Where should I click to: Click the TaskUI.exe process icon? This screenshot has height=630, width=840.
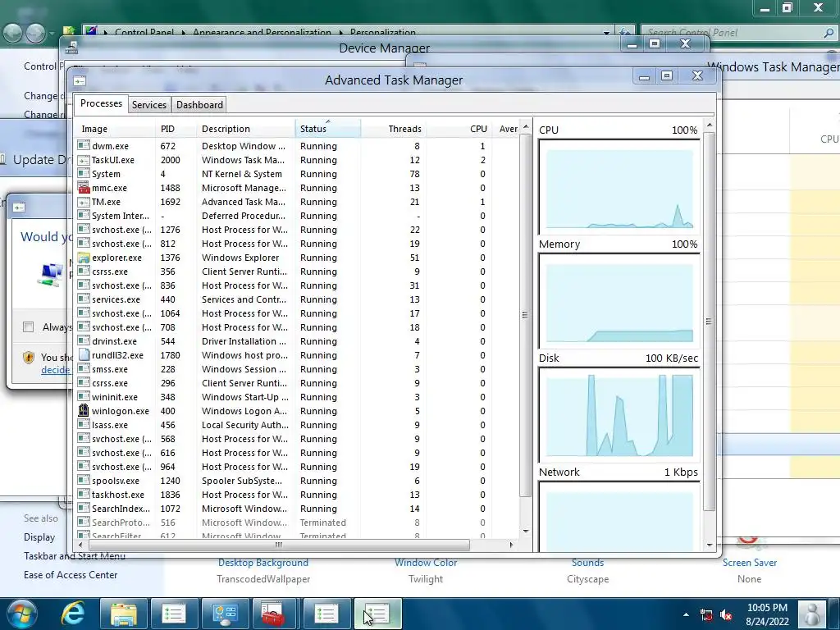point(84,160)
